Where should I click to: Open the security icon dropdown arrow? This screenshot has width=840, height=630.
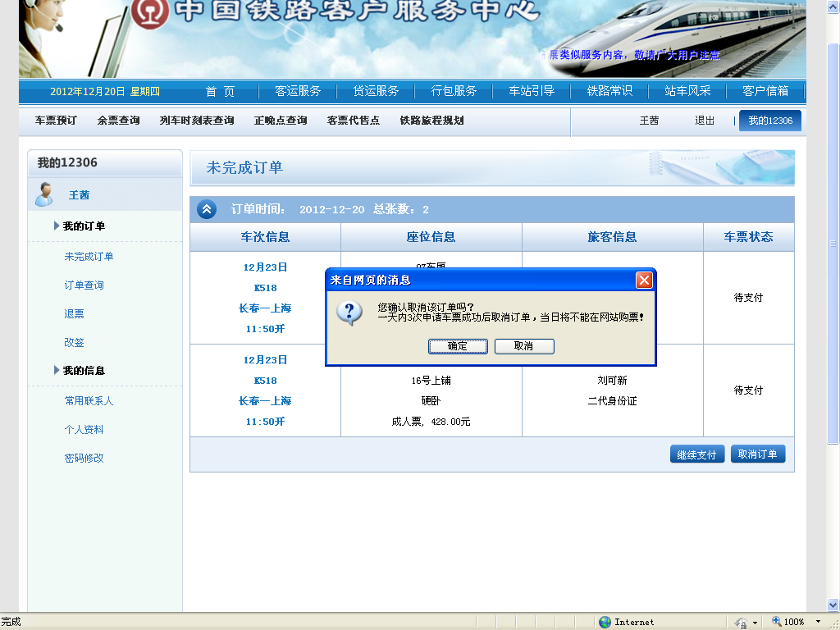tap(755, 623)
